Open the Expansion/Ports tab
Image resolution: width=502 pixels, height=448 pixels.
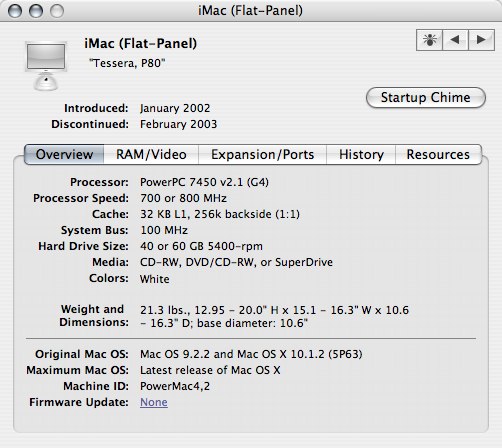tap(262, 154)
